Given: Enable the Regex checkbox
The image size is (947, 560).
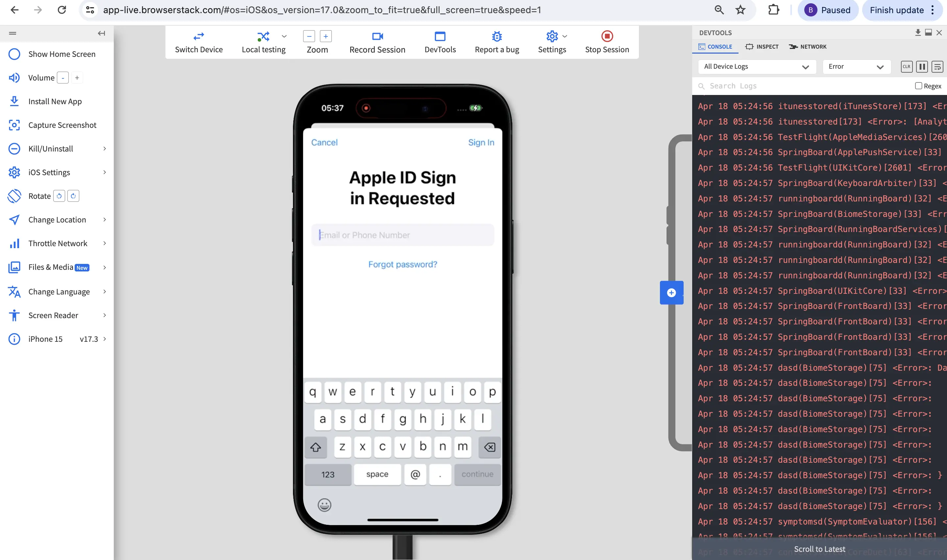Looking at the screenshot, I should pos(918,86).
